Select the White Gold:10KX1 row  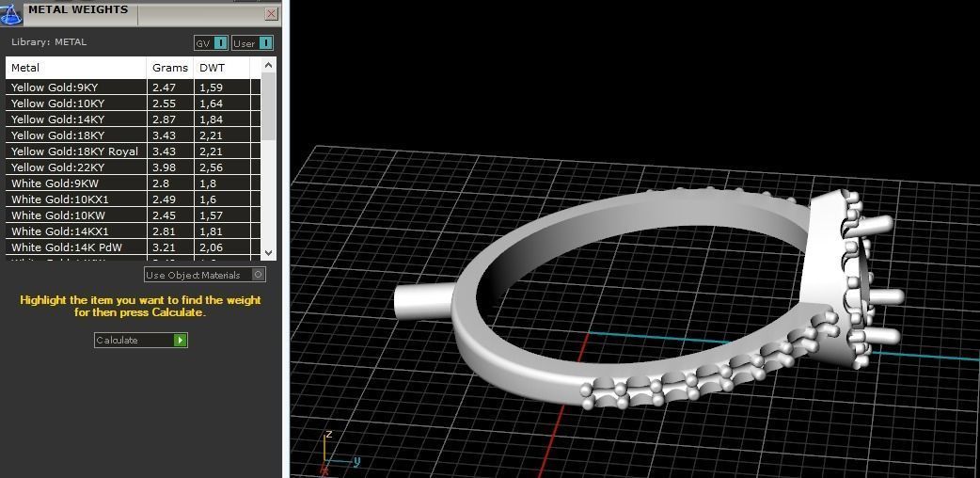tap(133, 199)
